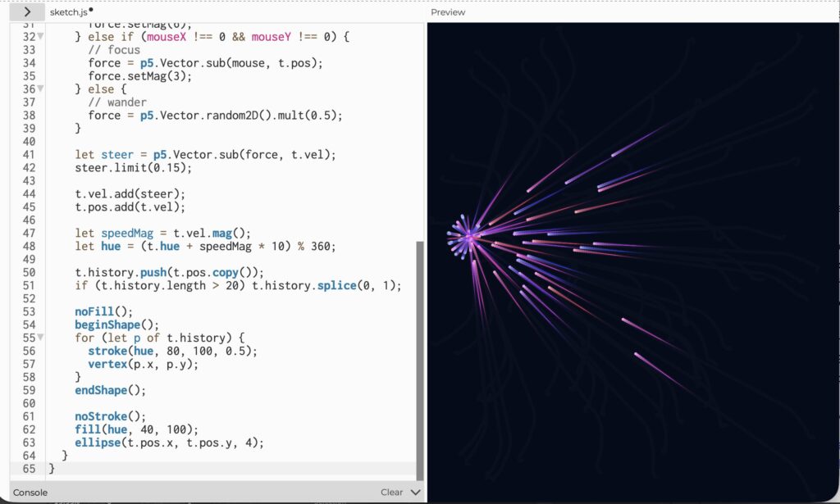This screenshot has width=840, height=504.
Task: Clear the console output
Action: point(391,492)
